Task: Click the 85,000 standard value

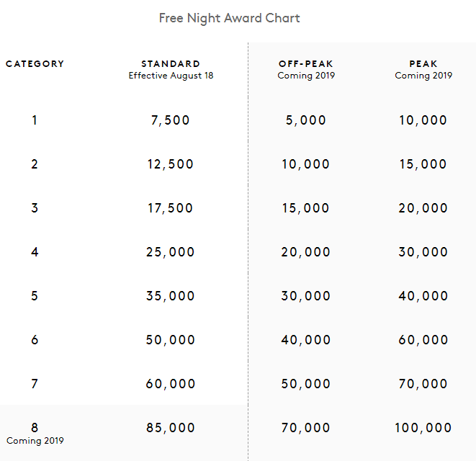Action: point(171,428)
